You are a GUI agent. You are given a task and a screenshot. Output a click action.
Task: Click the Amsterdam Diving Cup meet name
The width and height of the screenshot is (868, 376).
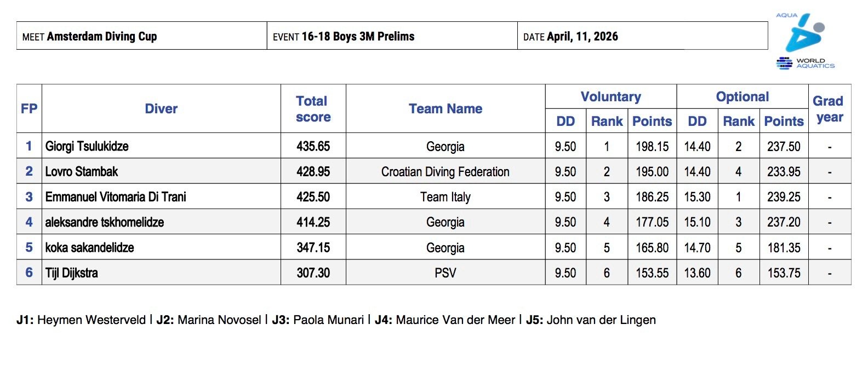tap(102, 37)
